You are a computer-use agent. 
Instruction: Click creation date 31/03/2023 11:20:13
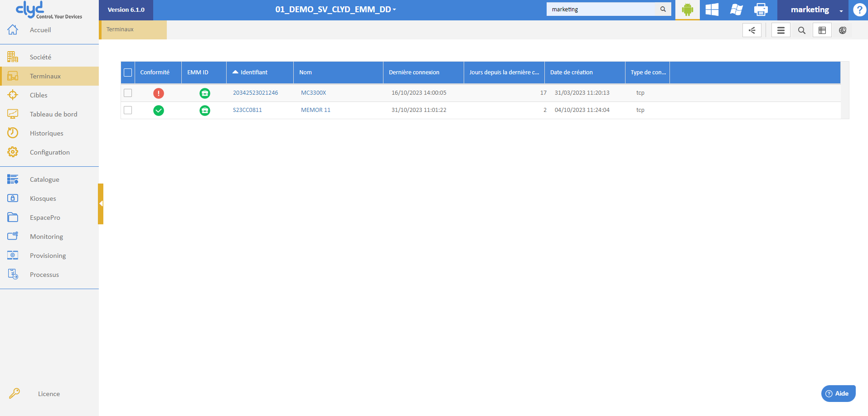(582, 93)
